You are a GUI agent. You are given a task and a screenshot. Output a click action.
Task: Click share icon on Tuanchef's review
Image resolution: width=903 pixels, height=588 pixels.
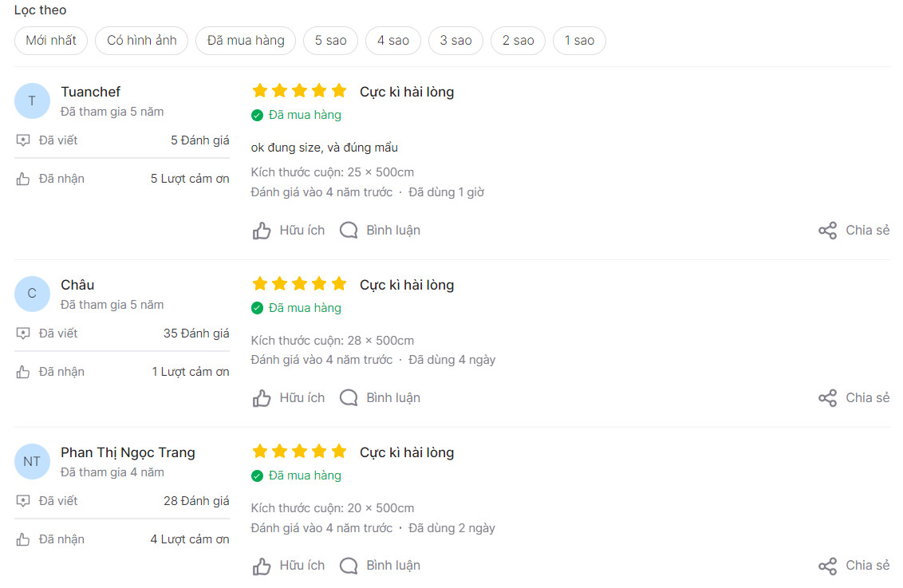click(x=827, y=231)
